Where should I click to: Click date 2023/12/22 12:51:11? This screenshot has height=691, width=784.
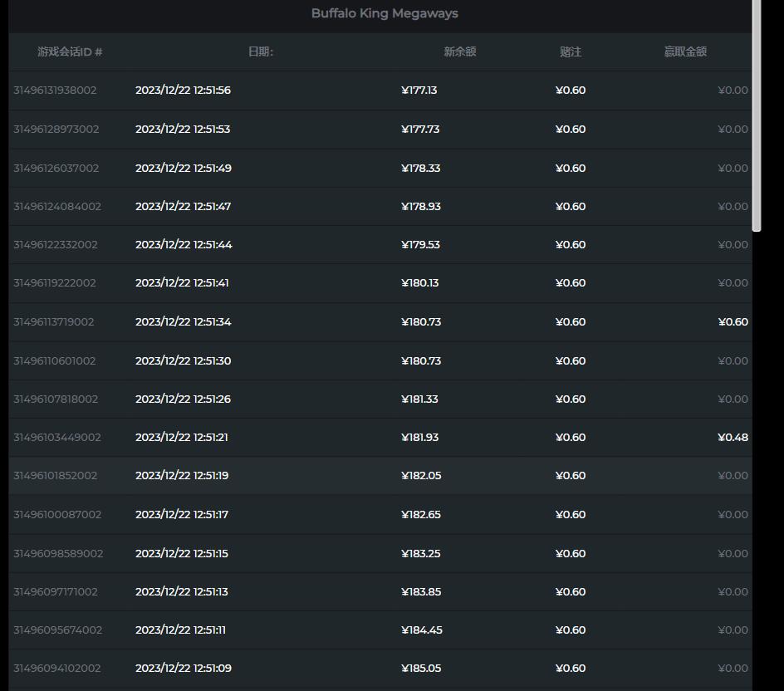pyautogui.click(x=180, y=630)
